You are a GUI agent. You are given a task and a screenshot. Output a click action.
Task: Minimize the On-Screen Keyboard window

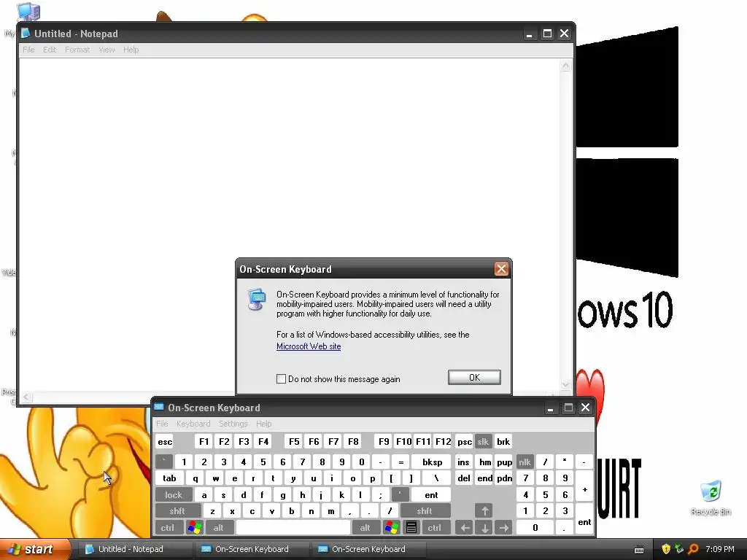[x=550, y=408]
